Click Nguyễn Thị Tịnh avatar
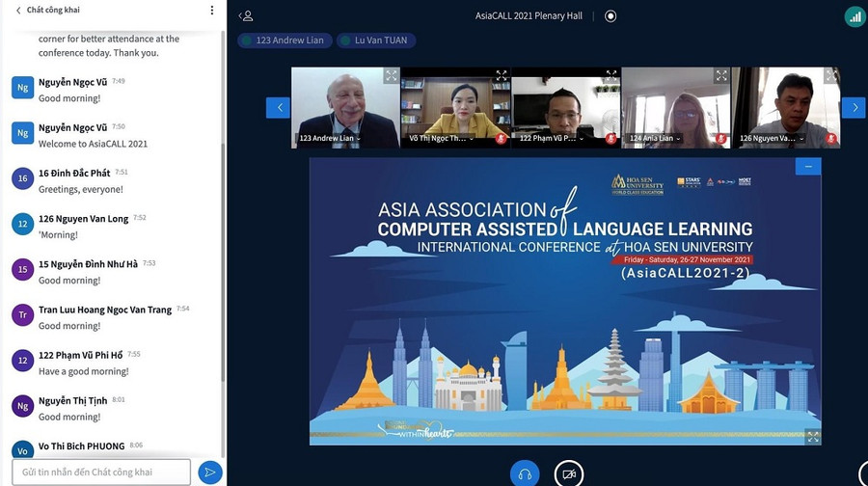The height and width of the screenshot is (486, 868). click(x=23, y=406)
